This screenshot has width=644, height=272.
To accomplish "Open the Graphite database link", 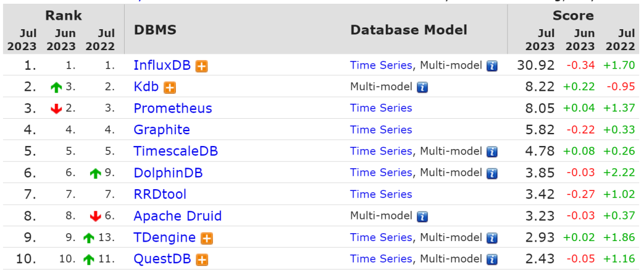I will click(162, 130).
